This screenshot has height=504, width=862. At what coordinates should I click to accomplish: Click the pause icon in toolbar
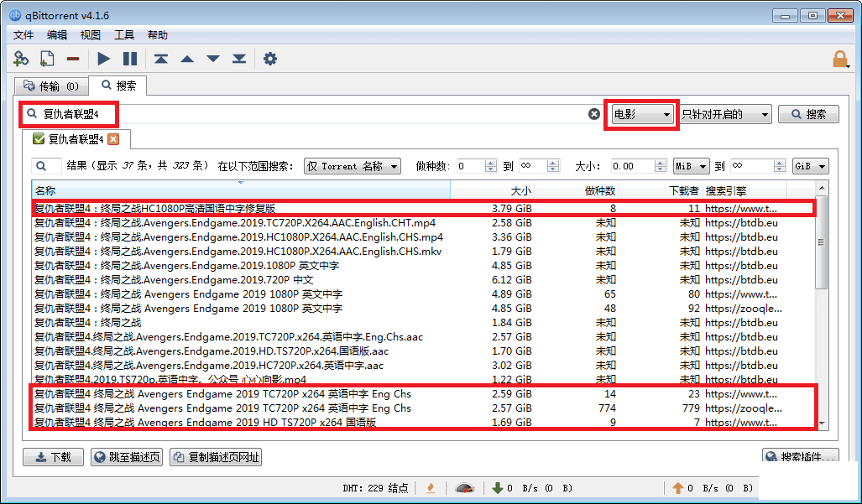[x=130, y=59]
